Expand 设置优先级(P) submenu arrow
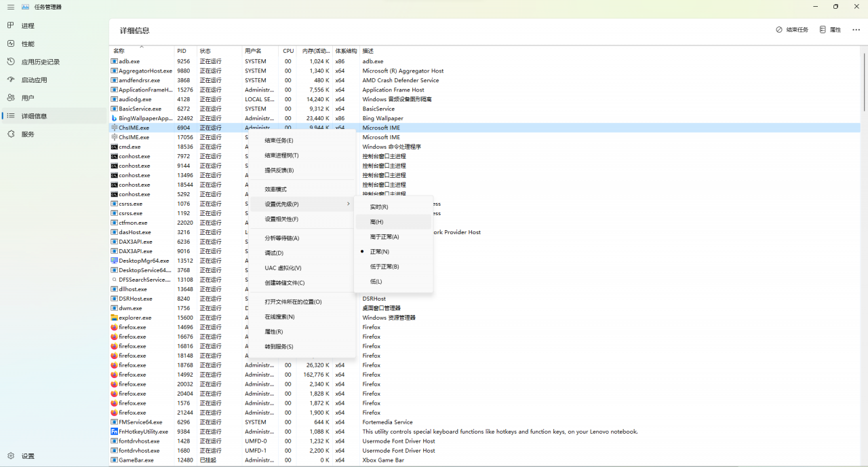 coord(349,204)
